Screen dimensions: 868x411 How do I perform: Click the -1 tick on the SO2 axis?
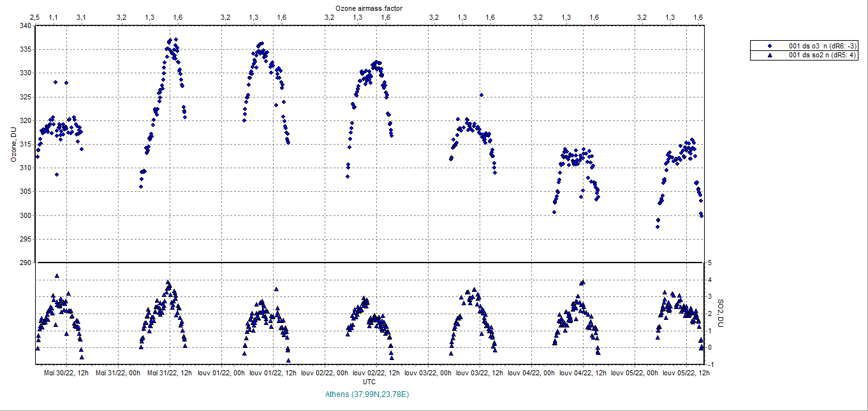click(x=709, y=364)
